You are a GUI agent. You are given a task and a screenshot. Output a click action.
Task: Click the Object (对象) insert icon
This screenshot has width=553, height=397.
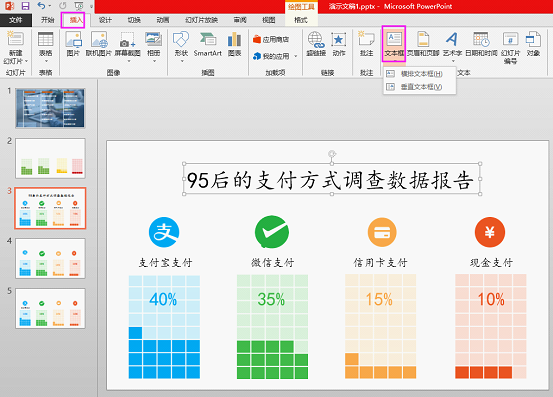533,39
